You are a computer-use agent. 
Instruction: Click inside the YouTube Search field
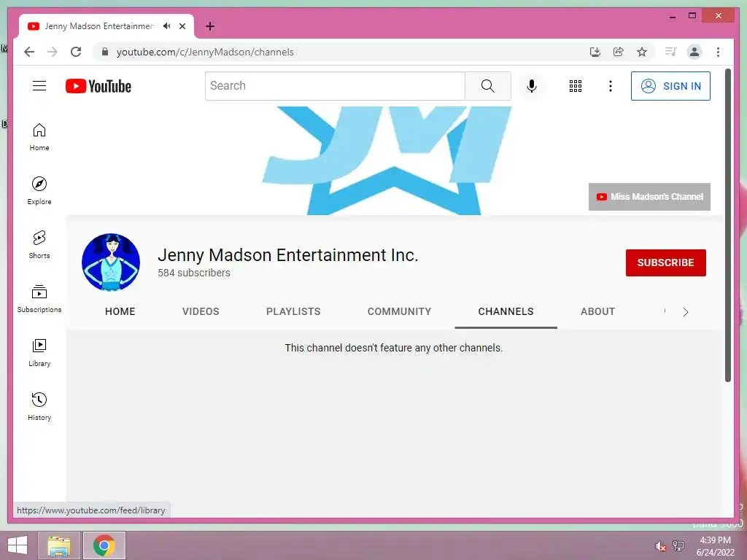coord(335,86)
